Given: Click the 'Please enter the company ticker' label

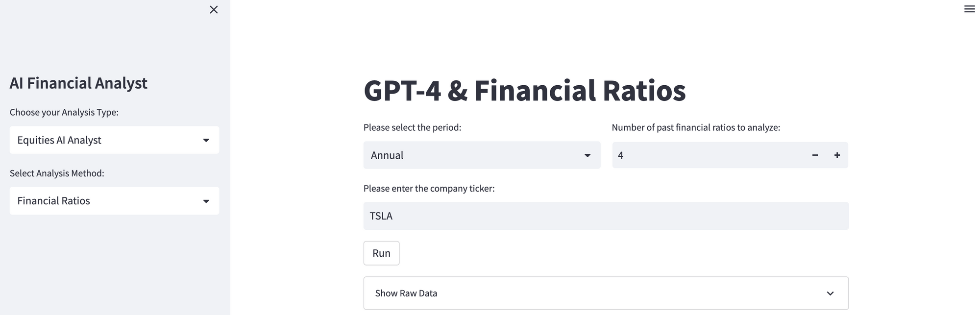Looking at the screenshot, I should click(x=429, y=189).
